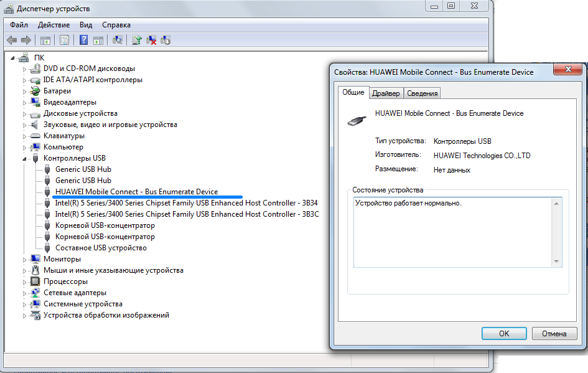Select the Intel USB Enhanced Host Controller 3B3C

click(x=187, y=214)
